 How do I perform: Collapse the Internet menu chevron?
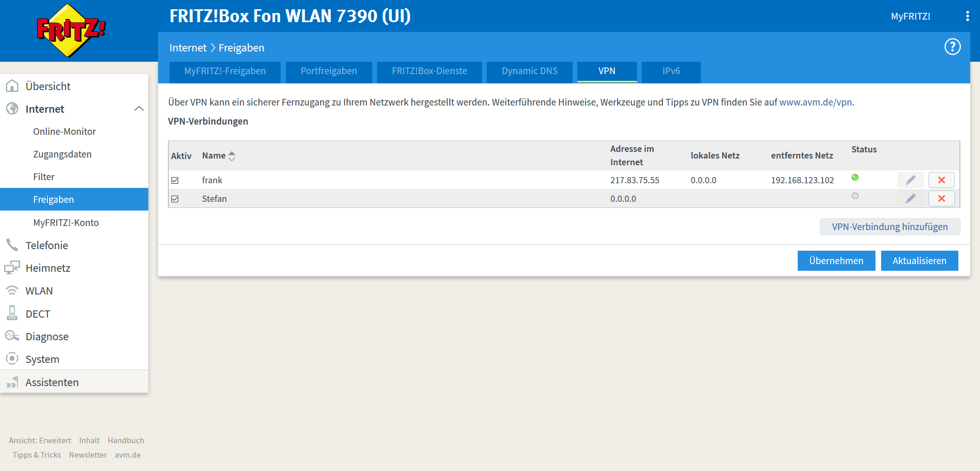click(139, 109)
